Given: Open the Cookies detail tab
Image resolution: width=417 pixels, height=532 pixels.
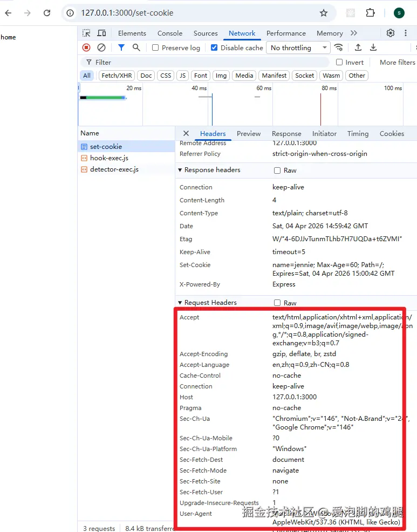Looking at the screenshot, I should tap(392, 134).
